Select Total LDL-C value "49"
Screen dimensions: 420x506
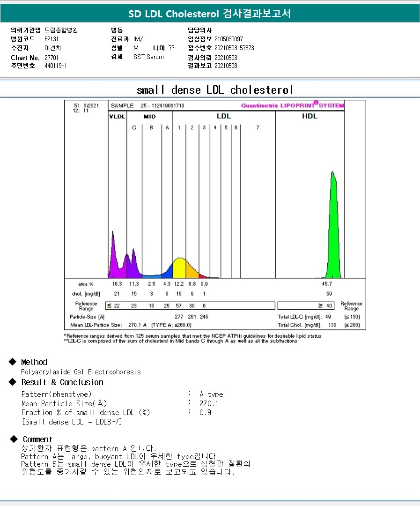click(328, 317)
